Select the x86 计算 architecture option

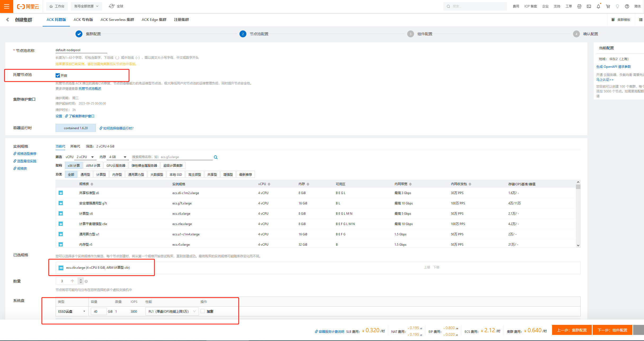[73, 166]
